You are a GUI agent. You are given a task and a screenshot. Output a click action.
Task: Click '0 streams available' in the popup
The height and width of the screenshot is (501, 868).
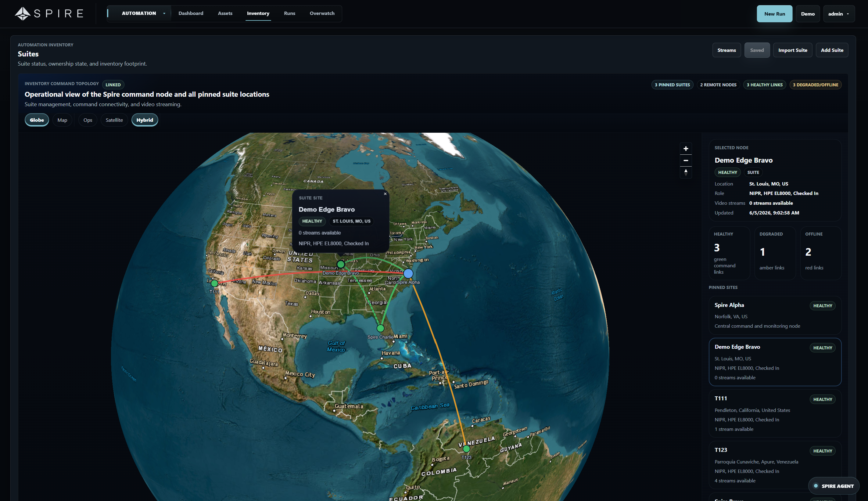point(320,233)
